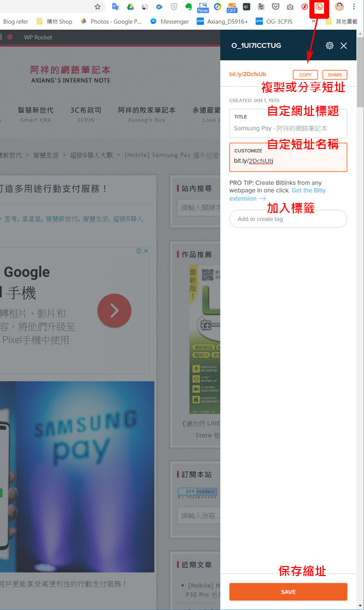The image size is (364, 610).
Task: Open the red flash extension icon
Action: 304,7
